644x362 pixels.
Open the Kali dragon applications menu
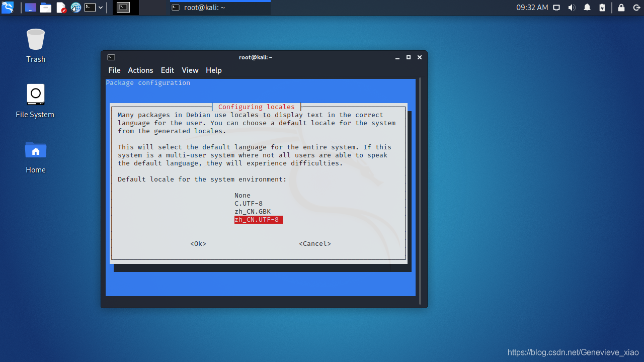8,8
